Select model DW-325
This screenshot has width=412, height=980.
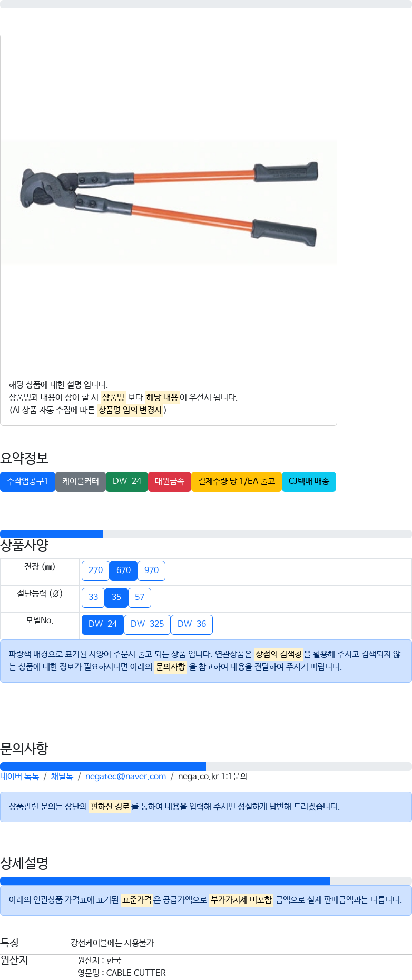(147, 624)
